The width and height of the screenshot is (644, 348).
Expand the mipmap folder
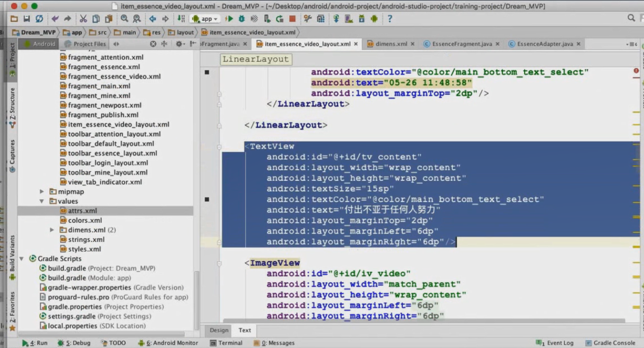[42, 192]
